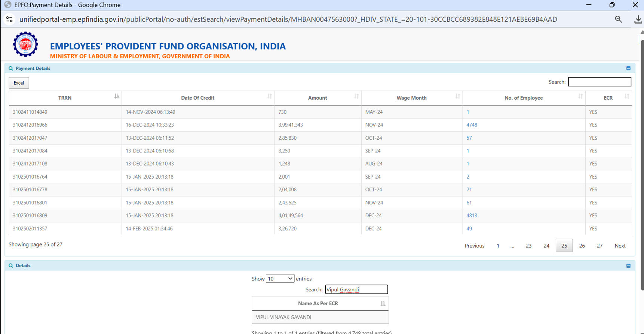Click the Payment Details search field
Image resolution: width=644 pixels, height=334 pixels.
coord(599,82)
